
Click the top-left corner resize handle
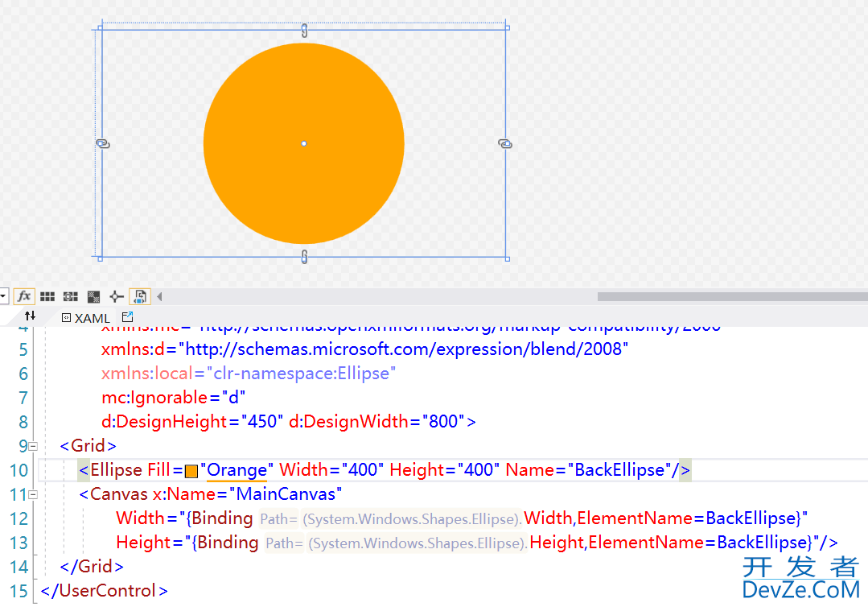[x=101, y=27]
